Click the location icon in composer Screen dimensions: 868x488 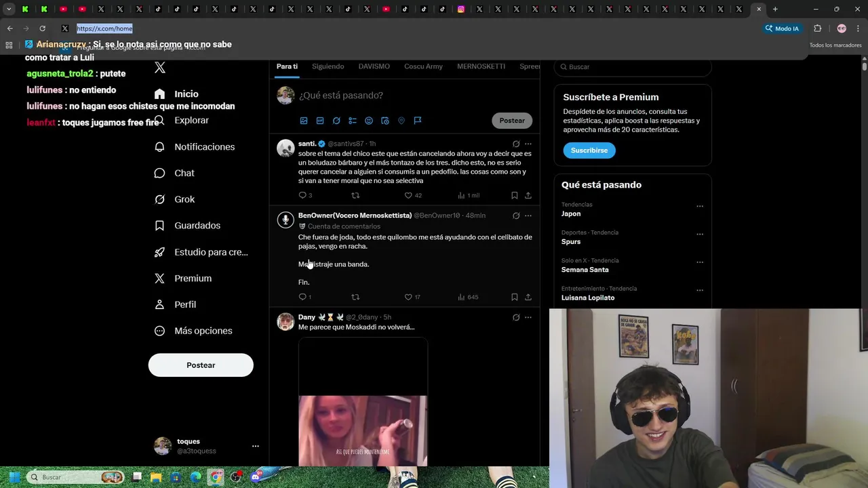point(401,121)
